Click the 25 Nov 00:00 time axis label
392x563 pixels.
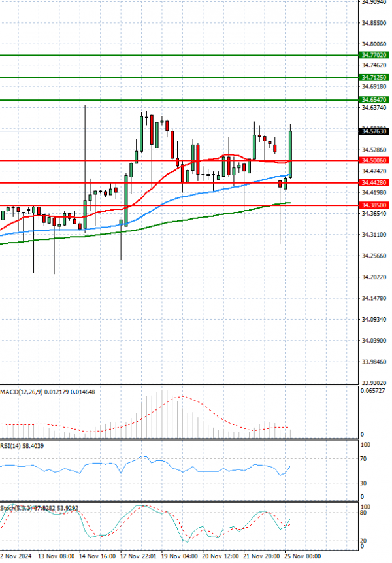(x=302, y=556)
